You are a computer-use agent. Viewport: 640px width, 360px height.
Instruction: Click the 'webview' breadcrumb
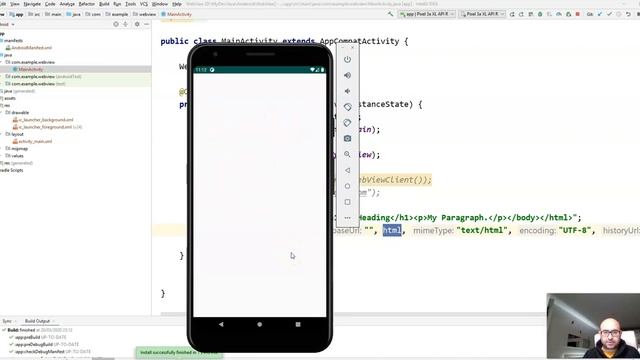coord(144,14)
